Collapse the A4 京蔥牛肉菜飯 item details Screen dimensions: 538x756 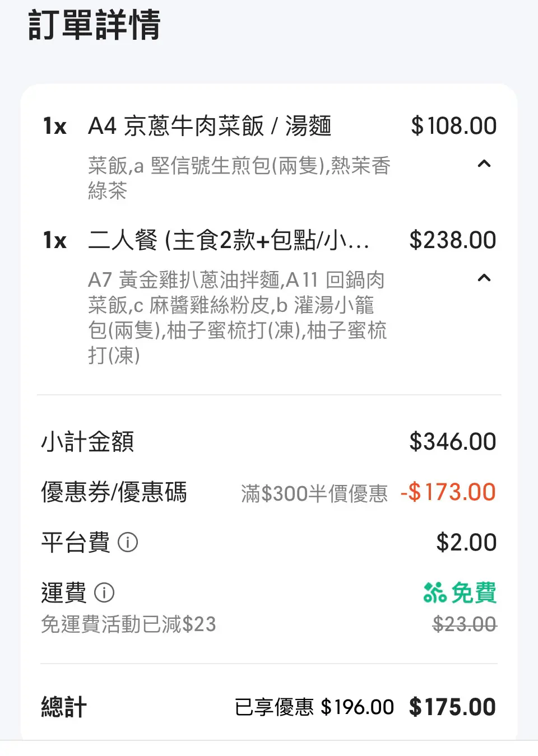point(484,164)
